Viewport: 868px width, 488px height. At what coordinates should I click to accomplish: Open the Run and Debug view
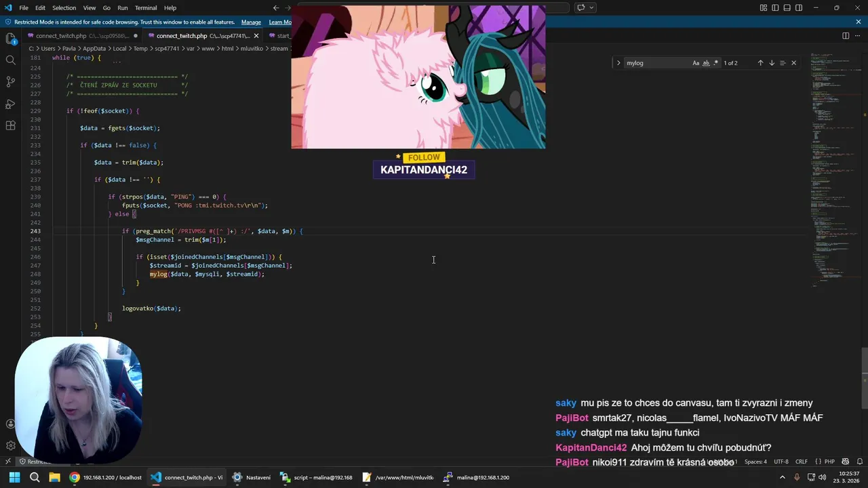[x=10, y=104]
